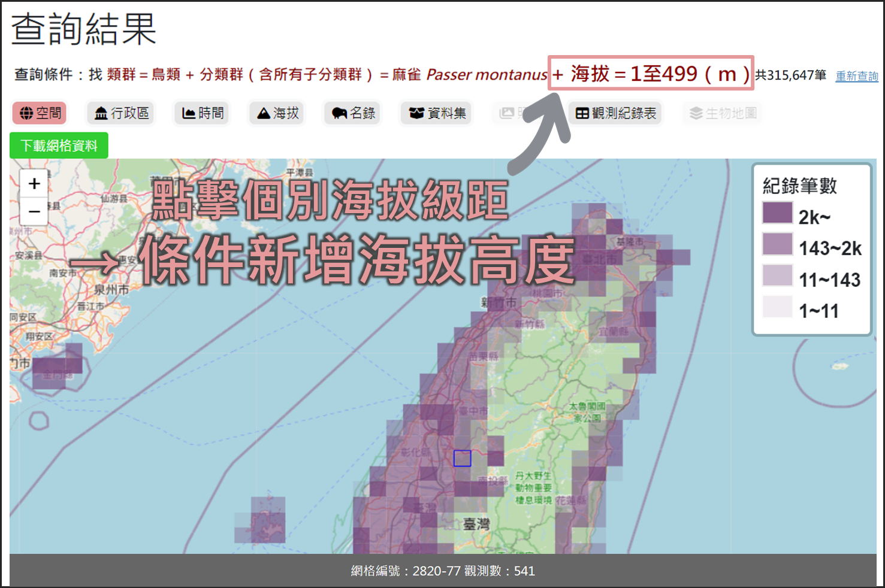Select the 名錄 species checklist view
Viewport: 885px width, 588px height.
pos(352,113)
